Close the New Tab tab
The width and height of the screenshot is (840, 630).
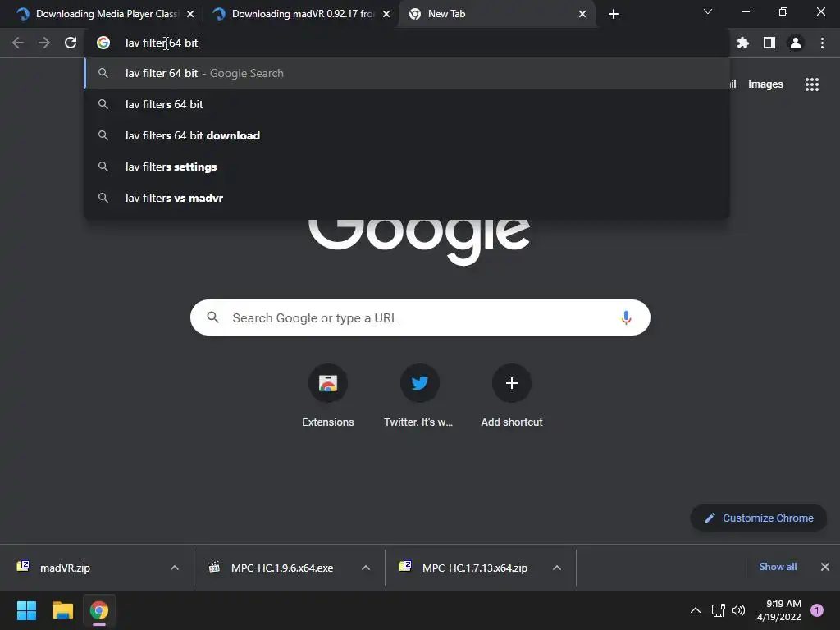pos(582,14)
